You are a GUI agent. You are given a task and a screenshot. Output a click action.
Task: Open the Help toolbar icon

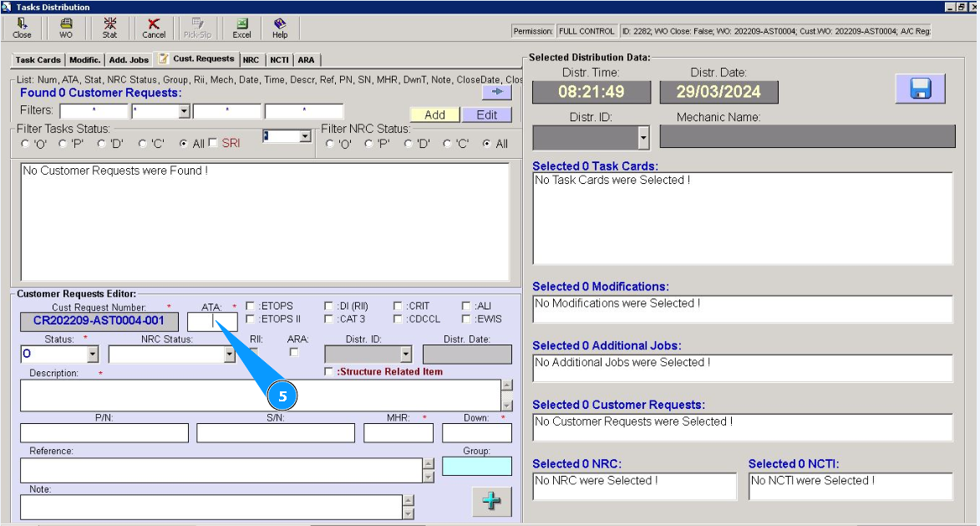tap(280, 28)
